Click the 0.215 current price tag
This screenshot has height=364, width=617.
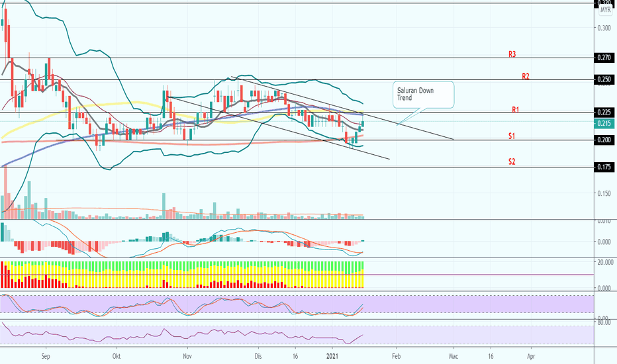tap(604, 124)
